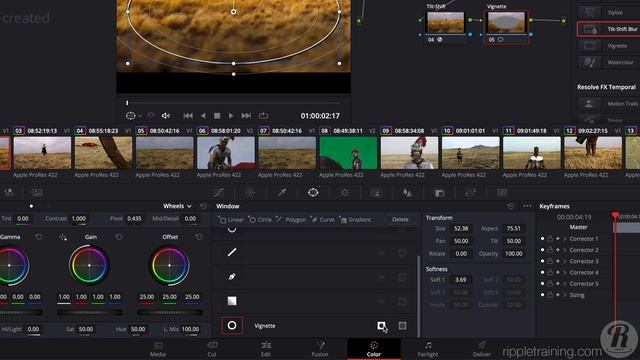This screenshot has height=360, width=640.
Task: Adjust the Gain master wheel slider
Action: pyautogui.click(x=89, y=312)
